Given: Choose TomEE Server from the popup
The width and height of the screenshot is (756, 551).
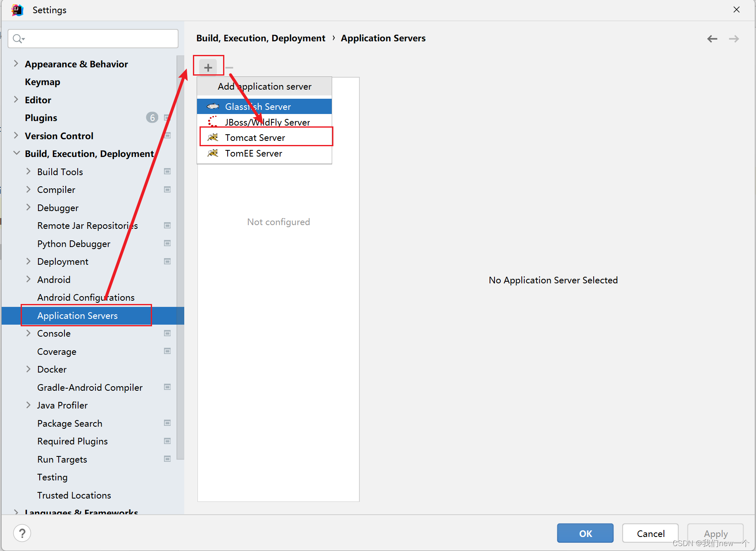Looking at the screenshot, I should coord(264,153).
